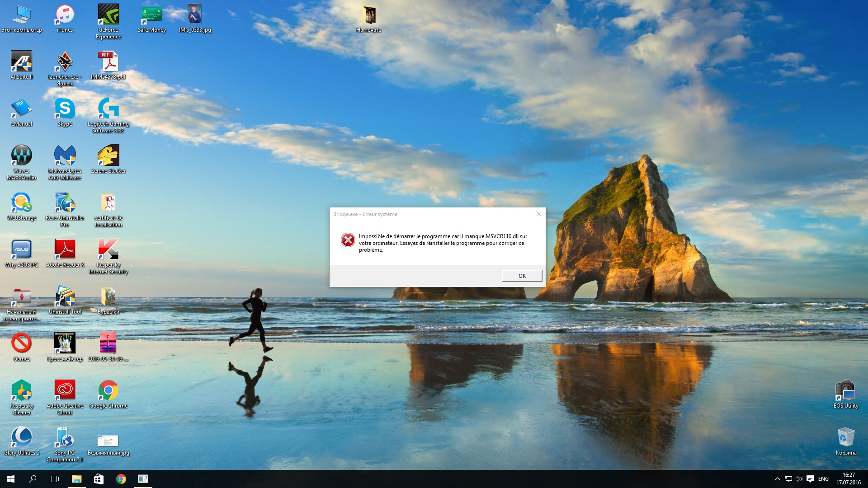The height and width of the screenshot is (488, 868).
Task: Select the Корзина recycle bin
Action: pos(846,441)
